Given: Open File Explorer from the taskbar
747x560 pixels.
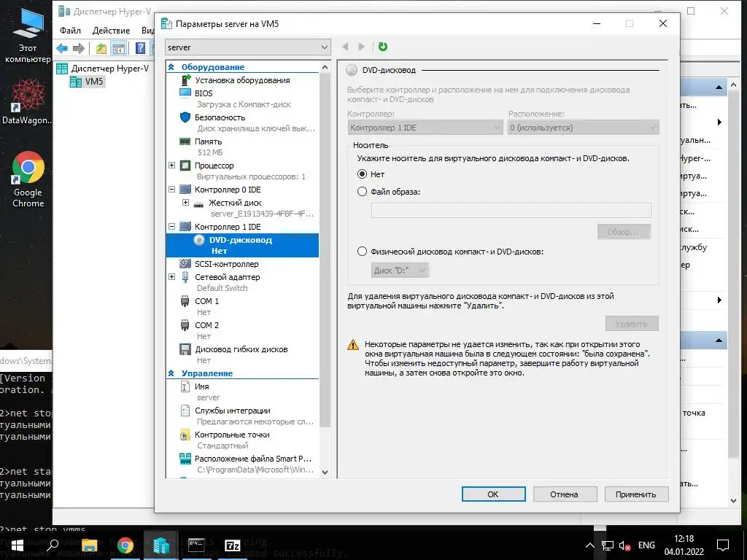Looking at the screenshot, I should (x=89, y=545).
